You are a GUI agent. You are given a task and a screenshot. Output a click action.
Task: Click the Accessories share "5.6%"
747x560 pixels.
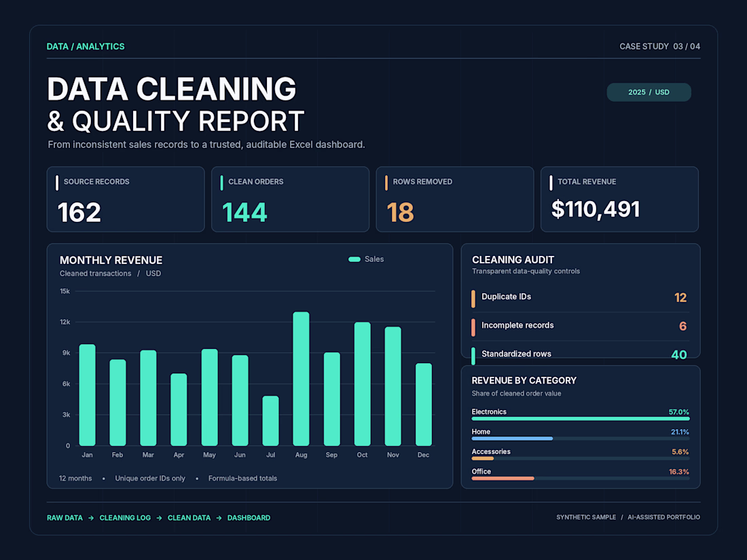click(x=680, y=452)
